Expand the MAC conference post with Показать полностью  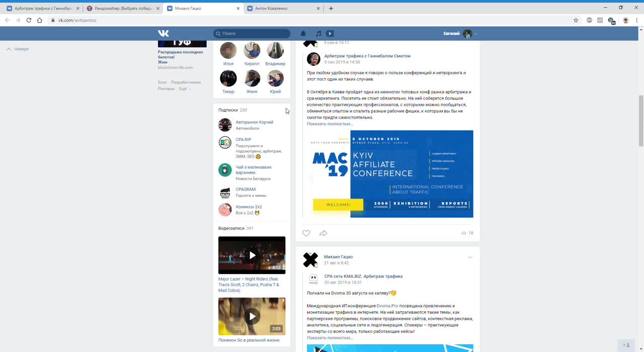pyautogui.click(x=330, y=124)
